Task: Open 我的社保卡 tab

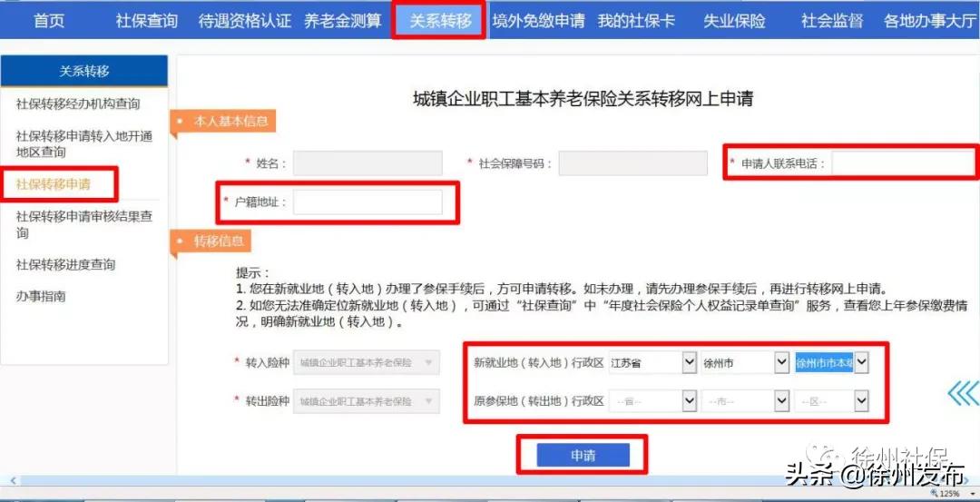Action: [x=636, y=21]
